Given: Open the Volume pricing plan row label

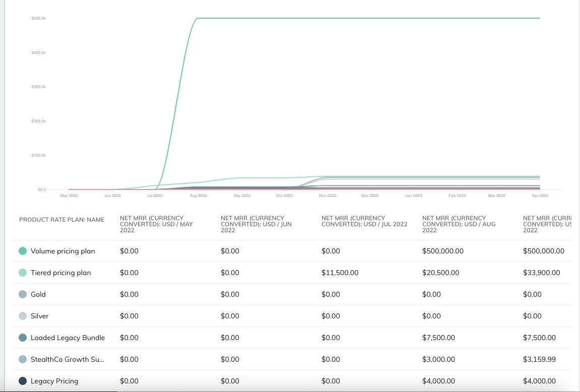Looking at the screenshot, I should tap(62, 251).
